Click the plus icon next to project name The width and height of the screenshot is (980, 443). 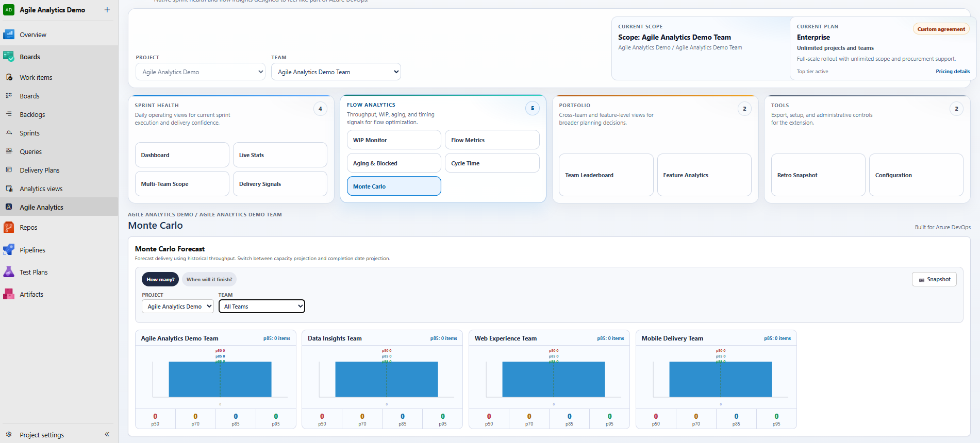(x=107, y=10)
